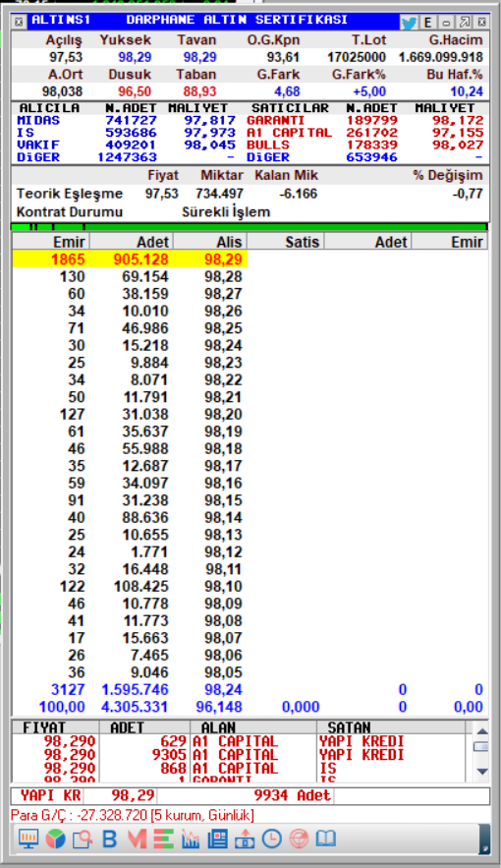Open the pie chart icon in bottom toolbar
Image resolution: width=501 pixels, height=868 pixels.
click(x=55, y=839)
